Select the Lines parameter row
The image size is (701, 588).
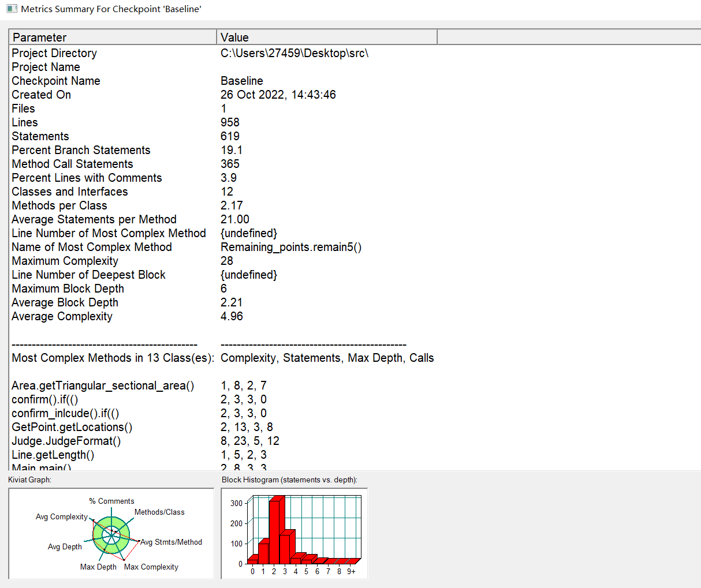coord(25,122)
